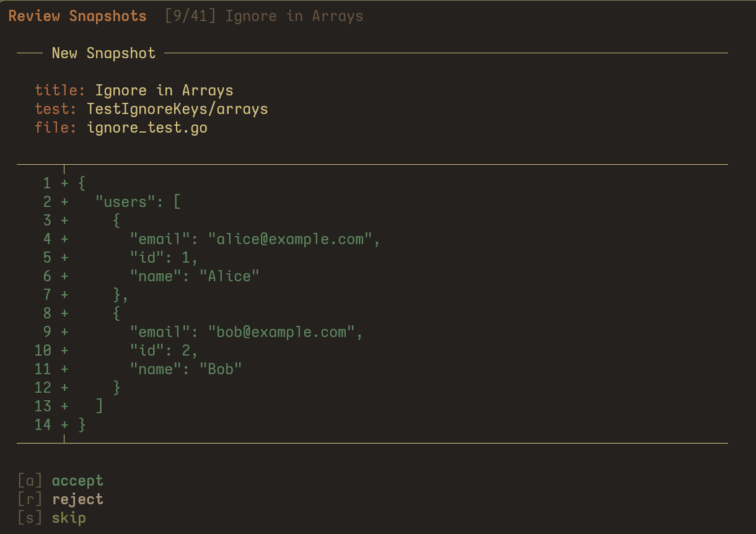
Task: Click the New Snapshot section label
Action: 103,53
